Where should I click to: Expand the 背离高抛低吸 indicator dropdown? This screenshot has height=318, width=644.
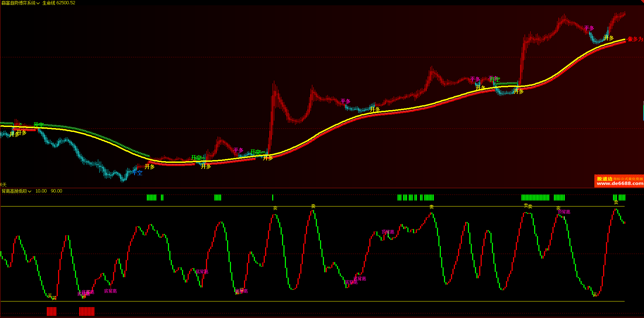tap(16, 191)
